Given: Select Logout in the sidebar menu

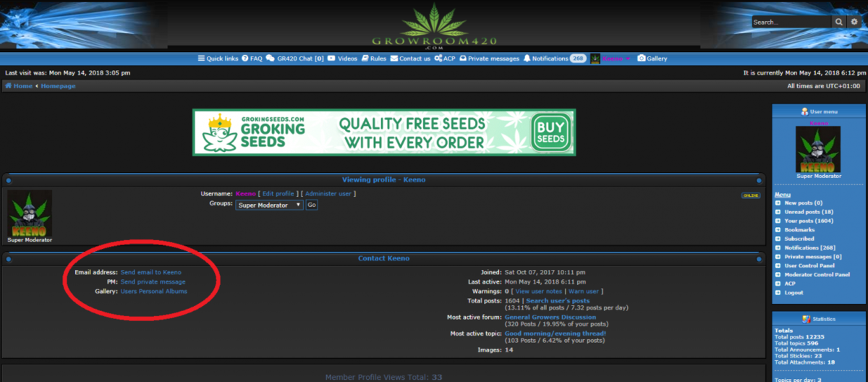Looking at the screenshot, I should click(x=793, y=293).
